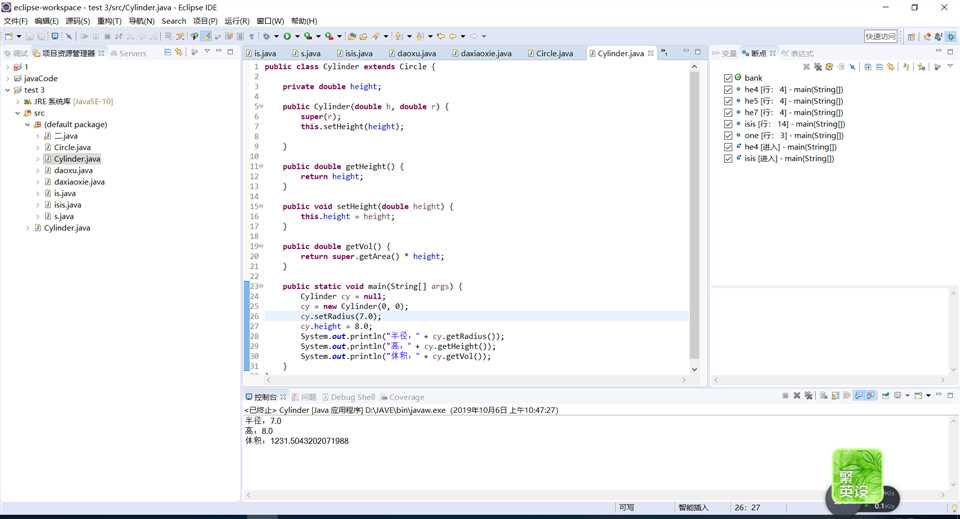Click Link with Debug View icon
The width and height of the screenshot is (960, 519).
point(891,67)
